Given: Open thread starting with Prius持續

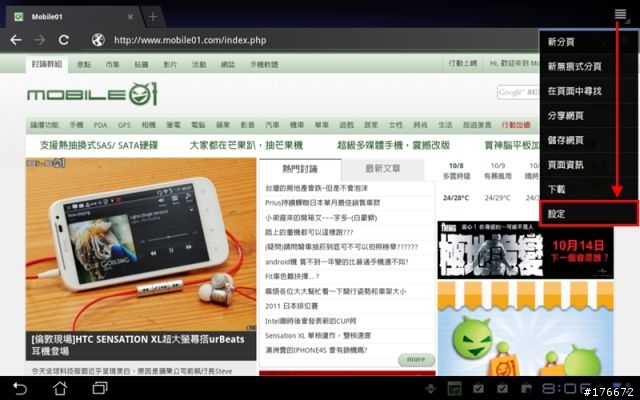Looking at the screenshot, I should tap(323, 202).
